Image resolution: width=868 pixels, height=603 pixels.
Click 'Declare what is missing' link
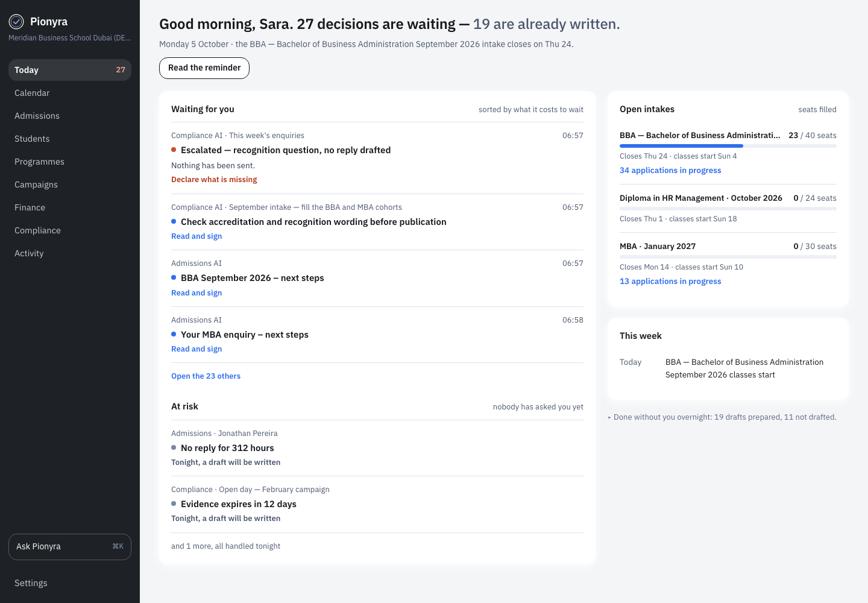(214, 179)
